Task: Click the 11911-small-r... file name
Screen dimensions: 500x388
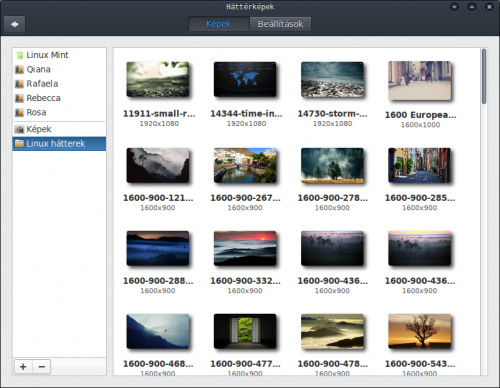Action: point(159,114)
